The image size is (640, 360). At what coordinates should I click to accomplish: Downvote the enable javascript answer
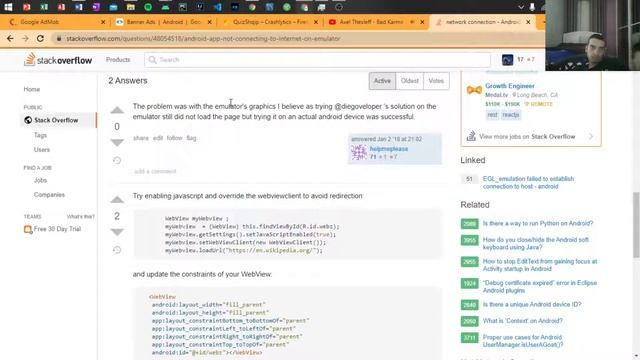click(x=117, y=232)
